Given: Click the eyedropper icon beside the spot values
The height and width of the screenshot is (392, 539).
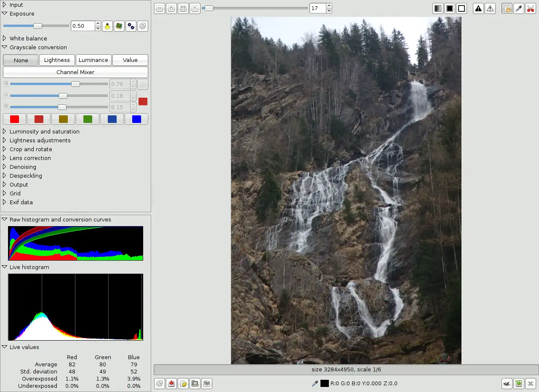Looking at the screenshot, I should (315, 384).
